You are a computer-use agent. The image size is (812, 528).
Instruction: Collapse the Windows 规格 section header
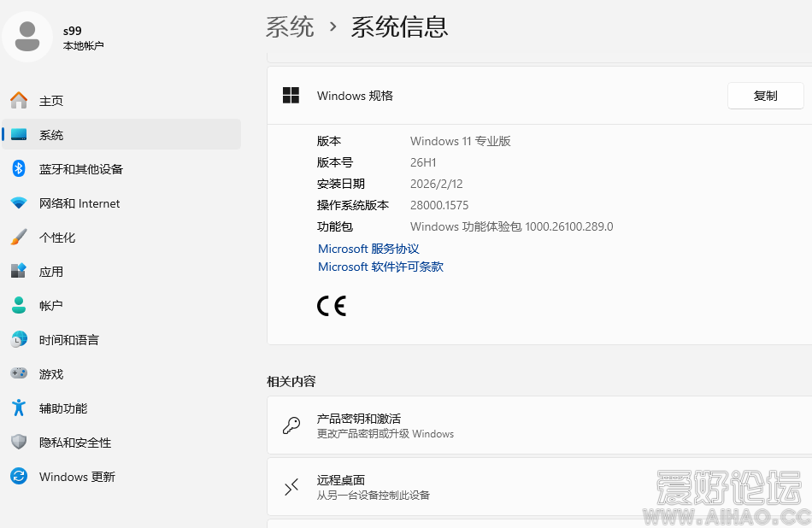point(539,95)
